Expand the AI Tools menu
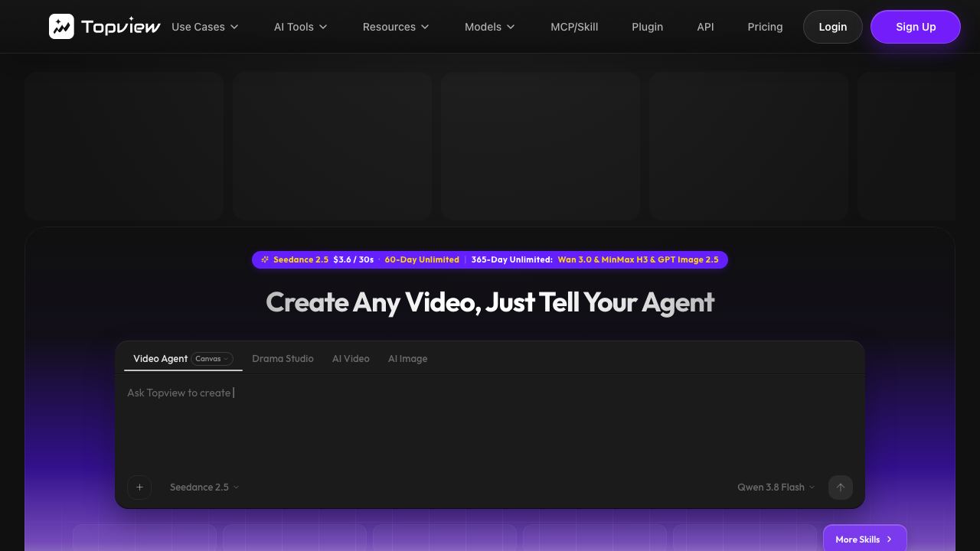Screen dimensions: 980x551 [x=301, y=27]
